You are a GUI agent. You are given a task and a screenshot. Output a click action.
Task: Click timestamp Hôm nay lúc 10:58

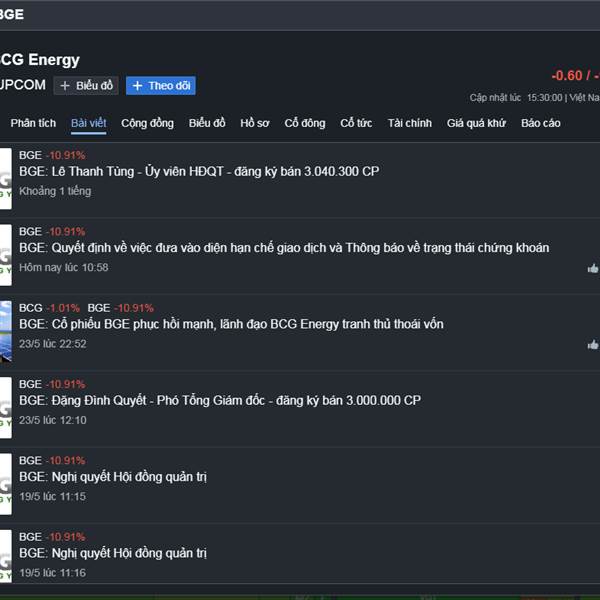[64, 267]
